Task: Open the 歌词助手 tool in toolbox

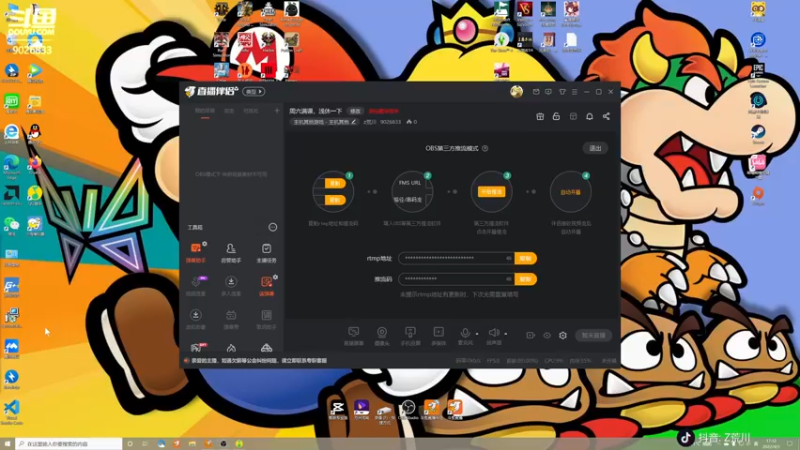Action: (x=266, y=318)
